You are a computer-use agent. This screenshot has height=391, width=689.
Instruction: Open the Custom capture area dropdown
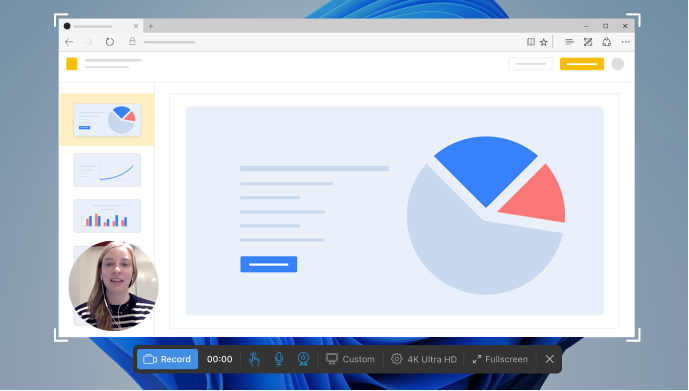pyautogui.click(x=350, y=359)
